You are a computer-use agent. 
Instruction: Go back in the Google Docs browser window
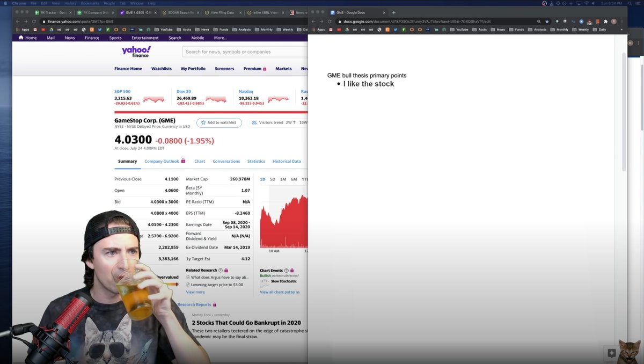(x=313, y=21)
